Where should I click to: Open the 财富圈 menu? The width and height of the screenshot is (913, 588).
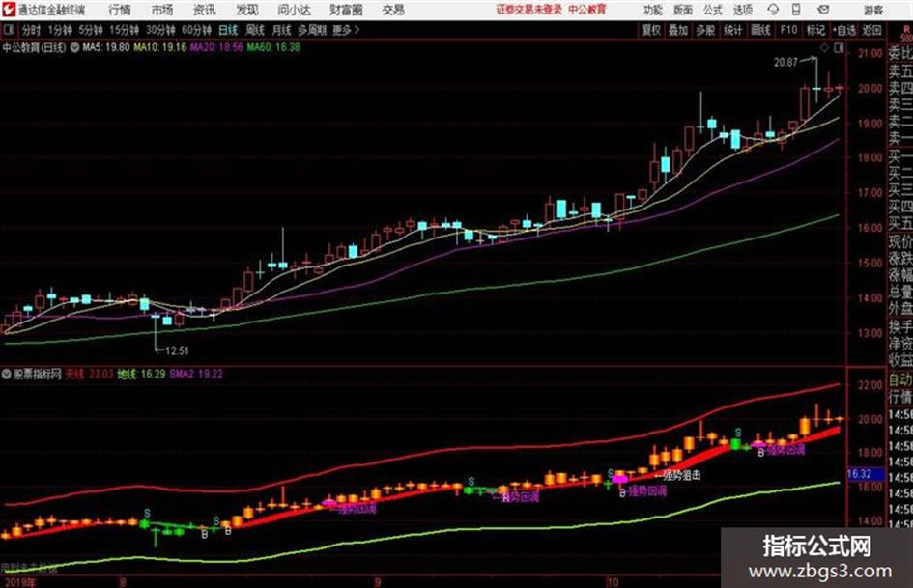(x=346, y=10)
